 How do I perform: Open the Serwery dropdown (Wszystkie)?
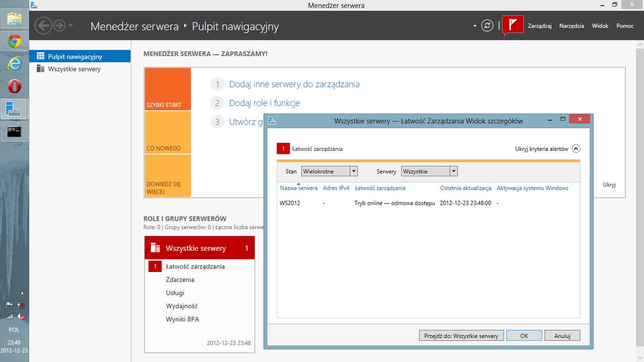pos(429,171)
